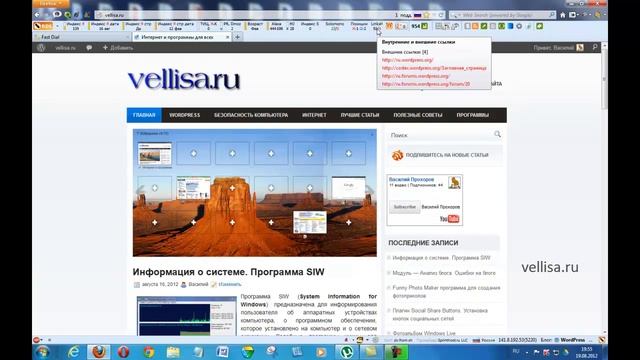Screen dimensions: 640x360
Task: Click the Web Search input box
Action: (503, 15)
